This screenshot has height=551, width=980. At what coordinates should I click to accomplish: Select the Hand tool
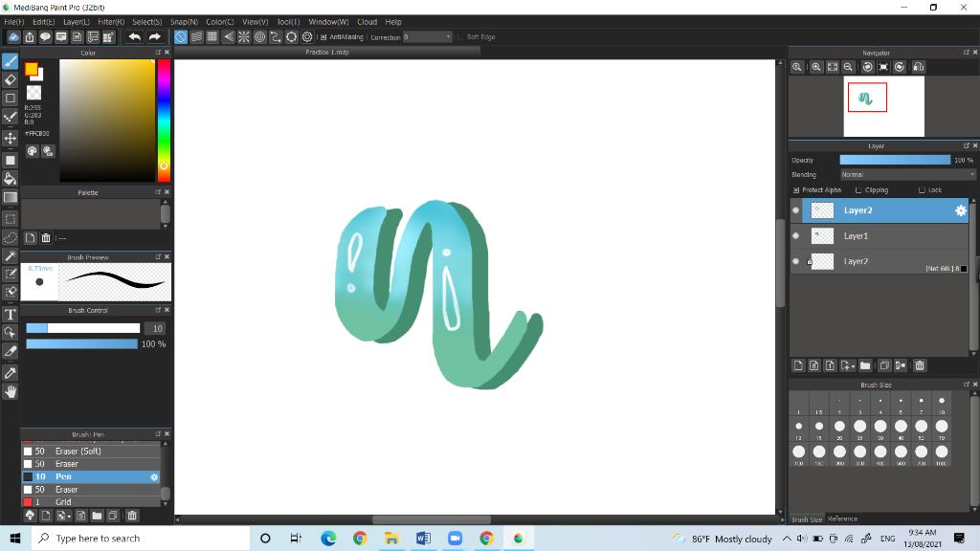click(x=10, y=391)
